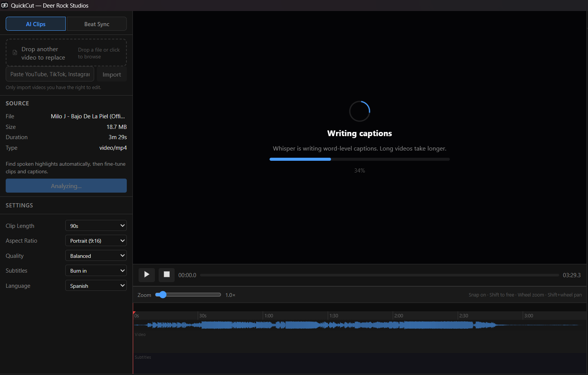This screenshot has height=375, width=588.
Task: Click the playback seek bar
Action: coord(380,275)
